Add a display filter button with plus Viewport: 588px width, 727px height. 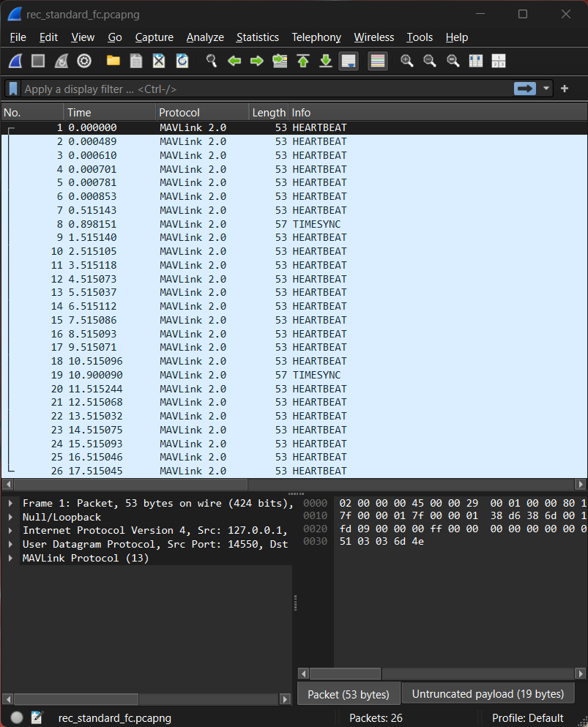coord(565,89)
